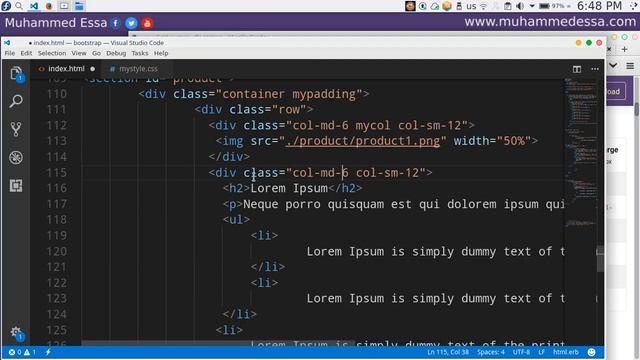Click the clipboard tray icon

click(x=507, y=6)
